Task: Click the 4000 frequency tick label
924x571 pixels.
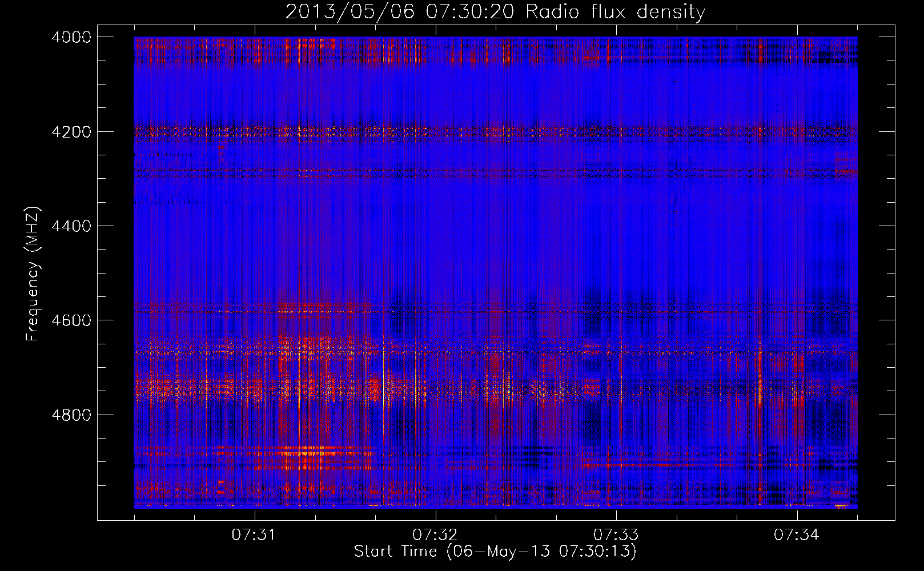Action: [x=71, y=37]
